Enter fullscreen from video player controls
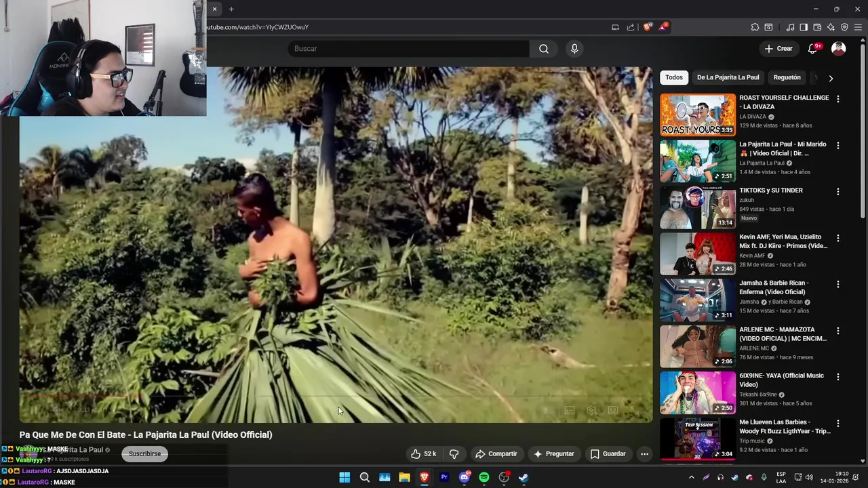Viewport: 868px width, 488px height. click(x=635, y=411)
